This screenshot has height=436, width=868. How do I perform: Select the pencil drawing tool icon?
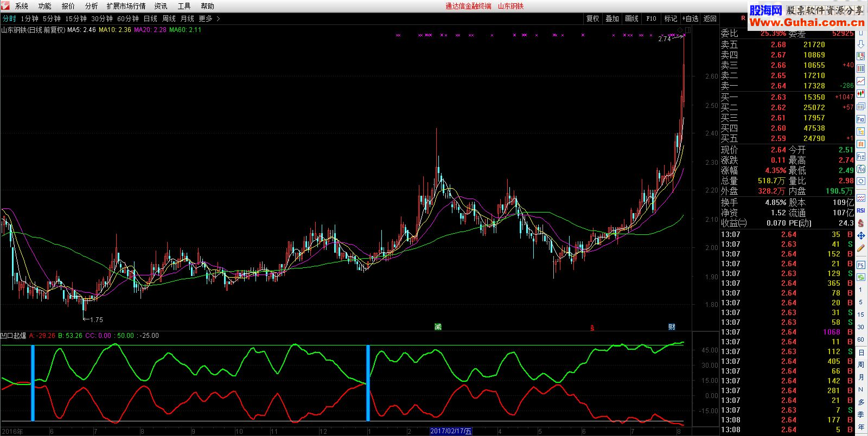[861, 248]
